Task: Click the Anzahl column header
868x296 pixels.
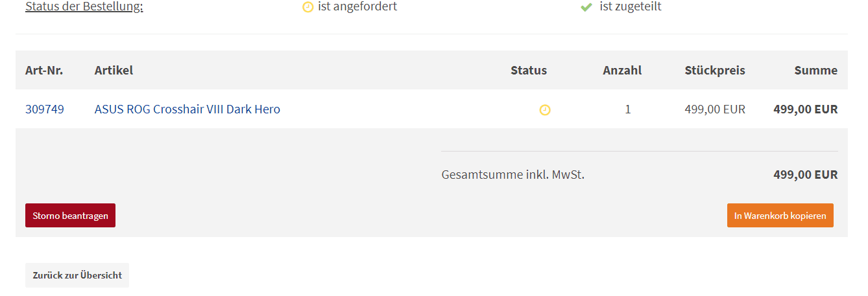Action: tap(622, 71)
